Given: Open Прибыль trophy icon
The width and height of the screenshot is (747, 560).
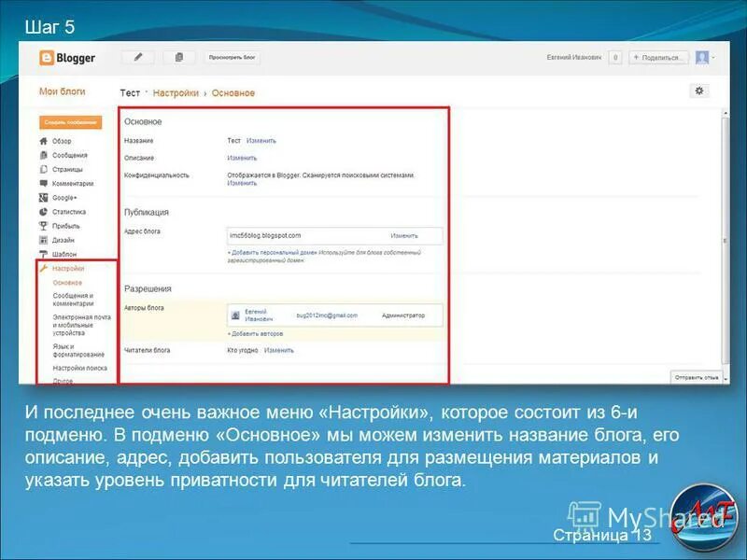Looking at the screenshot, I should coord(43,226).
